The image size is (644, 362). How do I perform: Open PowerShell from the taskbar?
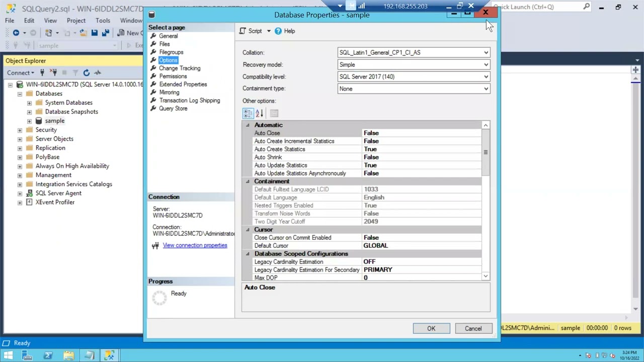pyautogui.click(x=48, y=355)
